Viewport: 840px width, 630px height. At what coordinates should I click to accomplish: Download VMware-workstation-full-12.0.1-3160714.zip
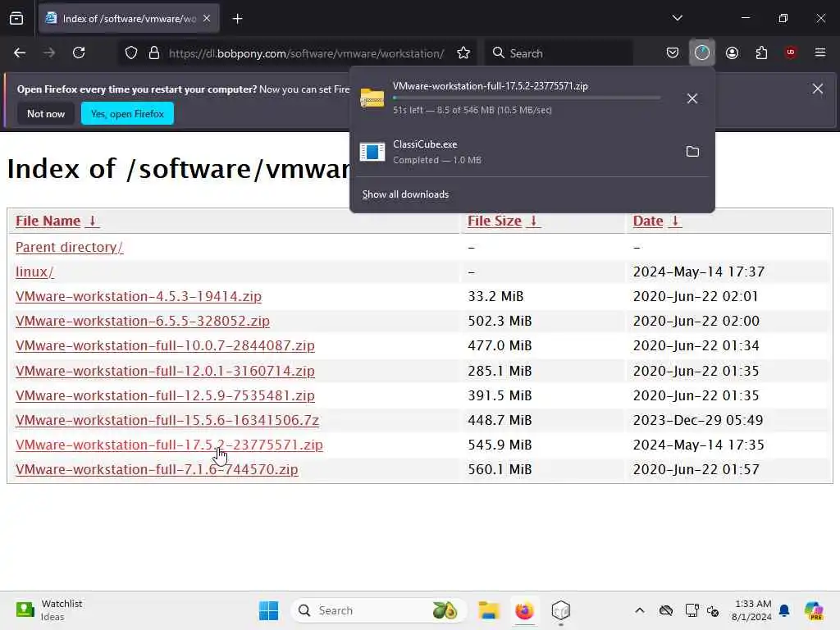coord(165,371)
